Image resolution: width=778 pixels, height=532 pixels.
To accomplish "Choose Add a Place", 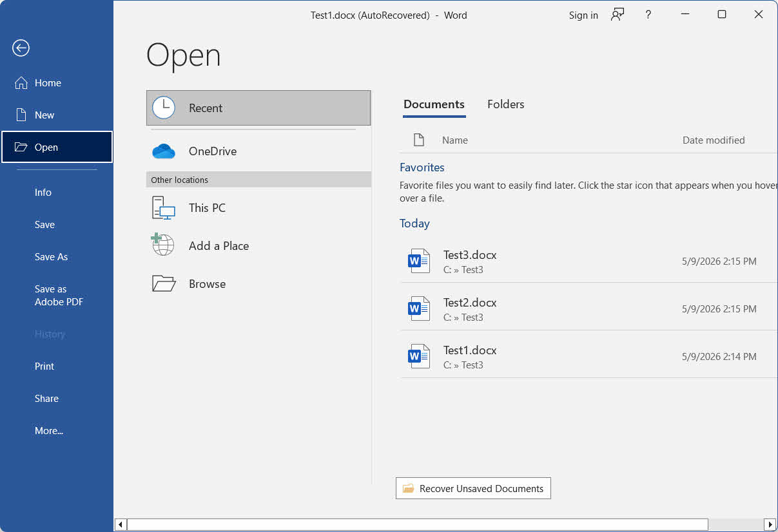I will 258,245.
